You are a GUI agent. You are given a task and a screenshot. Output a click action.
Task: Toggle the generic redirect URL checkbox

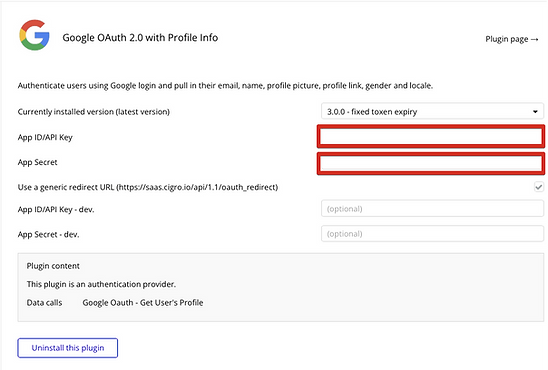(x=539, y=187)
